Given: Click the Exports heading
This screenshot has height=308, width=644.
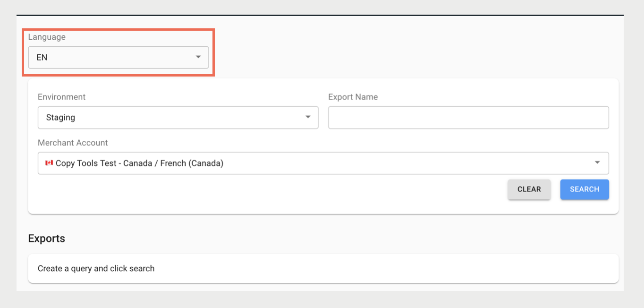Looking at the screenshot, I should coord(47,239).
